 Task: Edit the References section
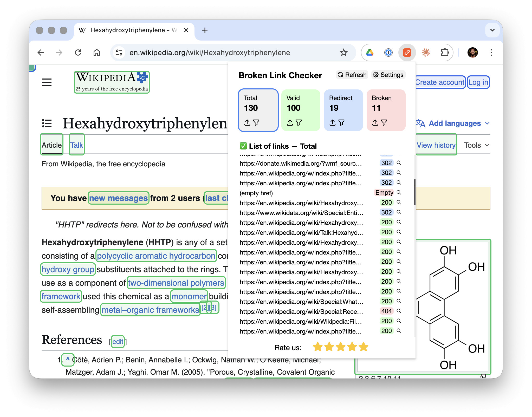coord(118,342)
